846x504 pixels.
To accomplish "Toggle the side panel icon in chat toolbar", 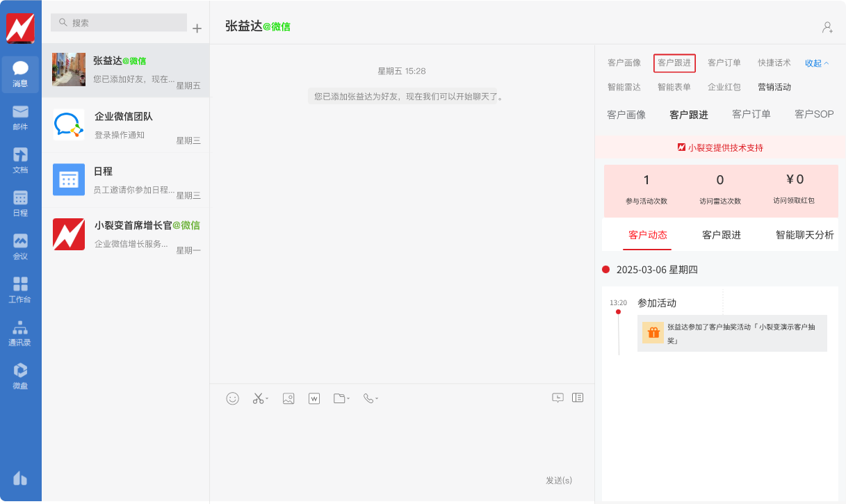I will point(578,398).
